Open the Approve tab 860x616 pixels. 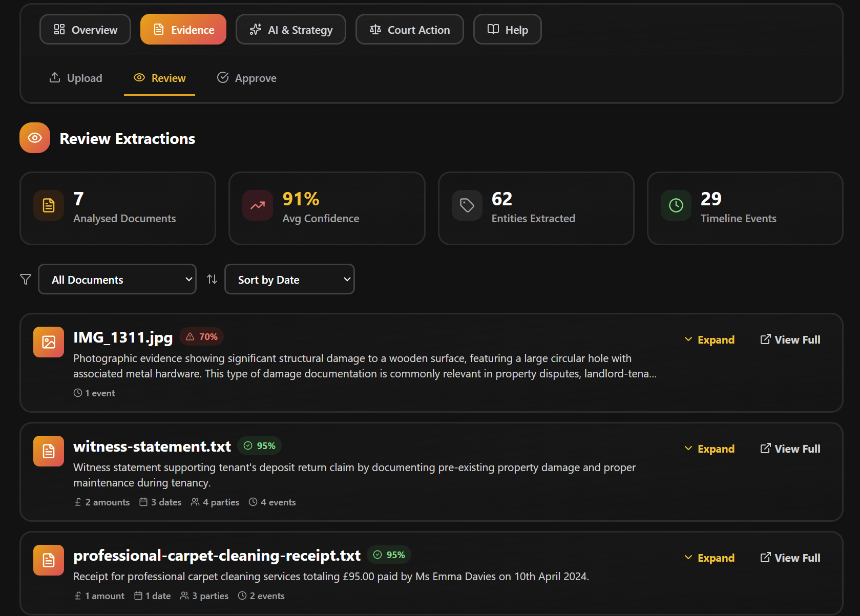tap(246, 78)
